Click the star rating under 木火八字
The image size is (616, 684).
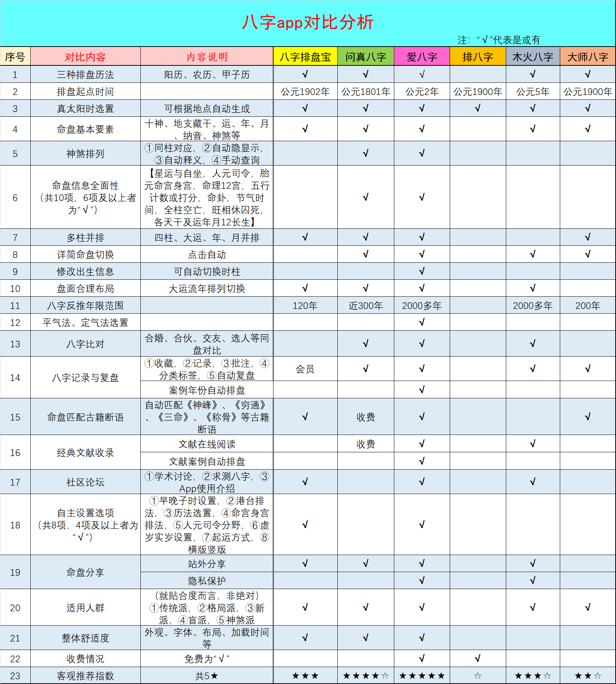pyautogui.click(x=533, y=676)
